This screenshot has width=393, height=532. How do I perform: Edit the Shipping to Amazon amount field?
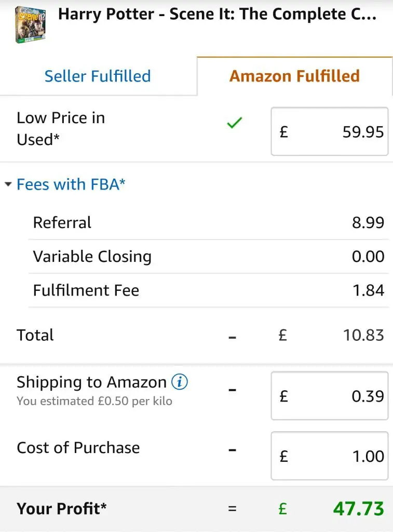[329, 395]
